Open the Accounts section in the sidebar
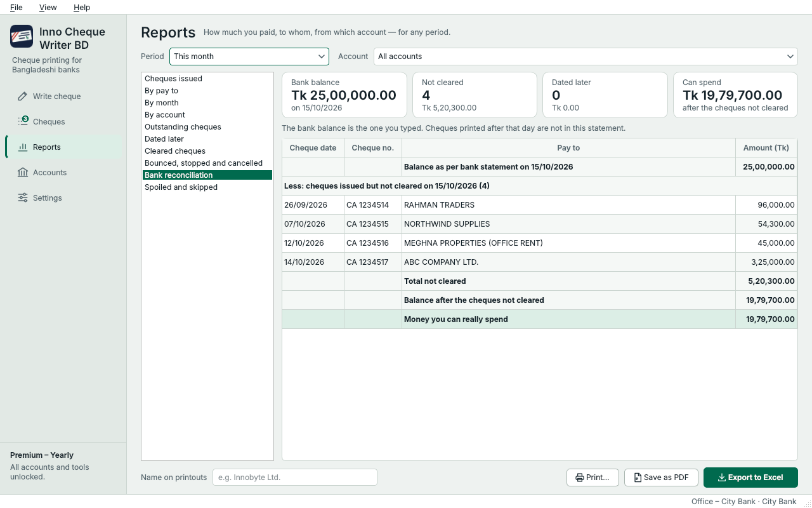The image size is (812, 508). (x=63, y=173)
